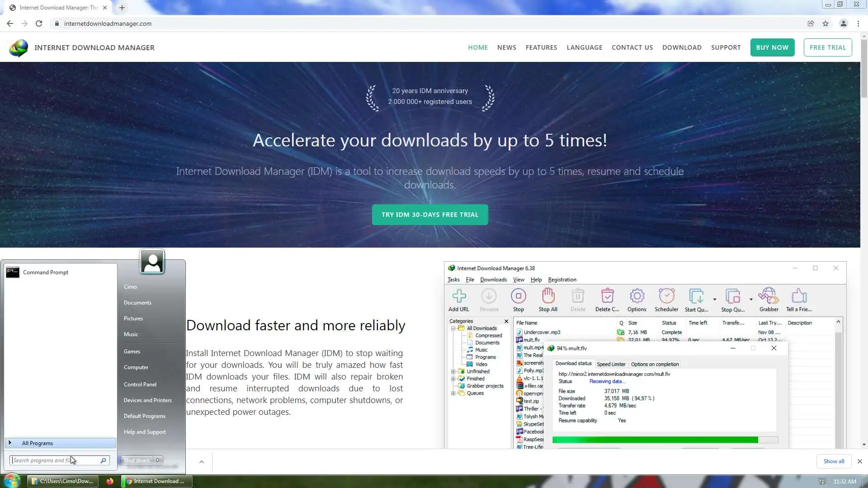Open the FEATURES navigation item
The image size is (868, 488).
click(541, 47)
